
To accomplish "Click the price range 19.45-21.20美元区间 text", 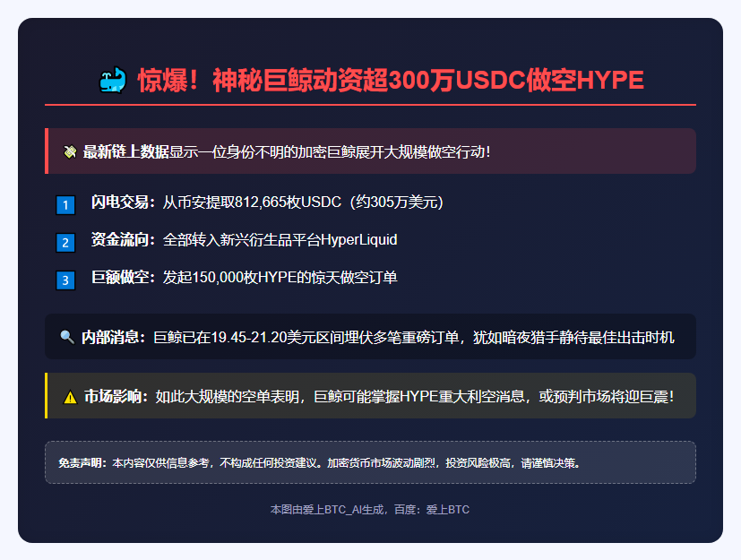I will (278, 338).
